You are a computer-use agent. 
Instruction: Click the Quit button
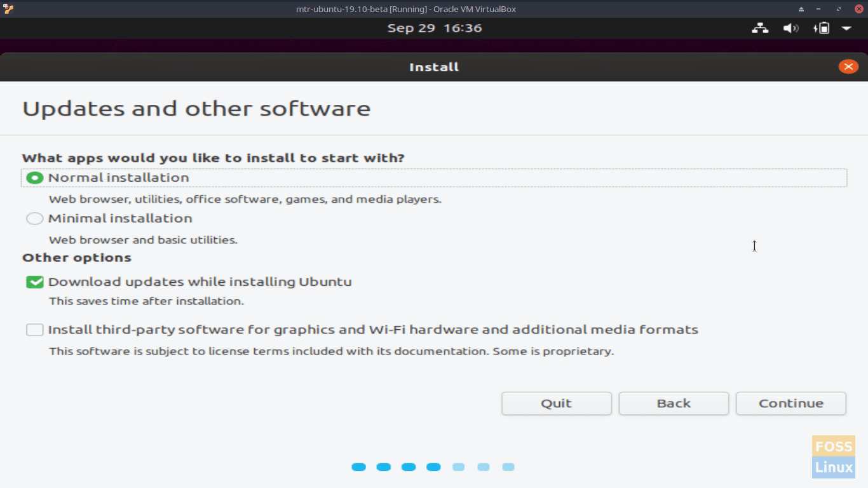[557, 403]
